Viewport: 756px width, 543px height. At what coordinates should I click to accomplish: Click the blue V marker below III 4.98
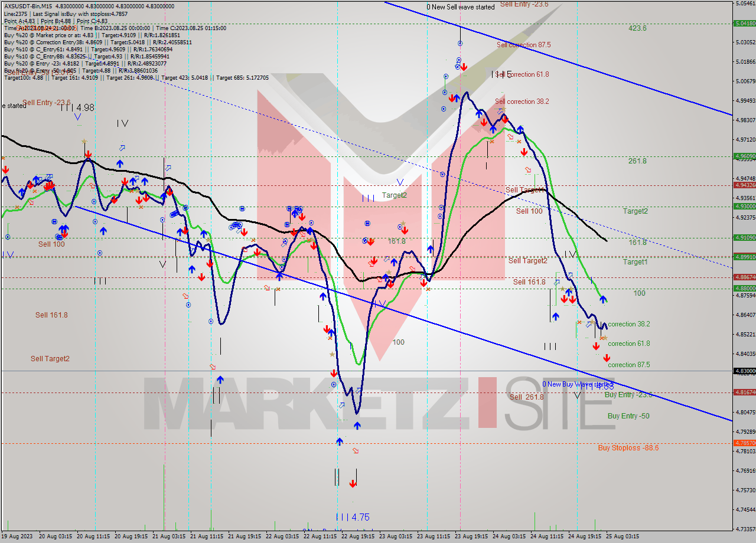(78, 117)
